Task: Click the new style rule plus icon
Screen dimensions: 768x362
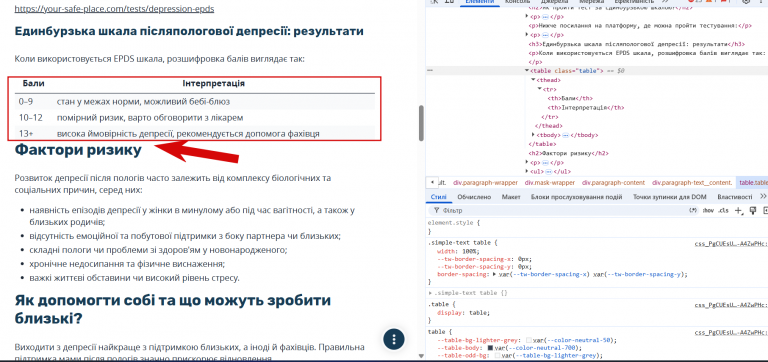Action: tap(739, 211)
